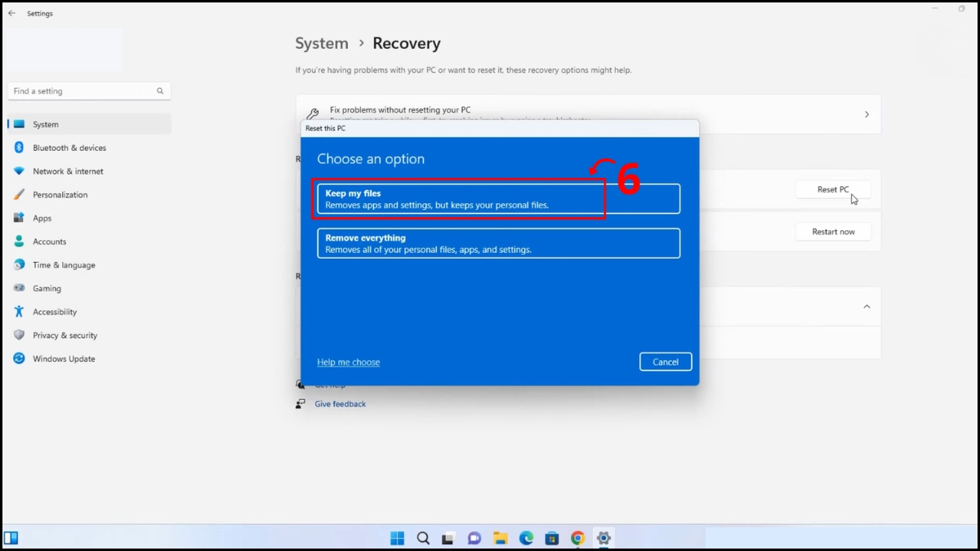980x551 pixels.
Task: Select Personalization in the settings sidebar
Action: (60, 194)
